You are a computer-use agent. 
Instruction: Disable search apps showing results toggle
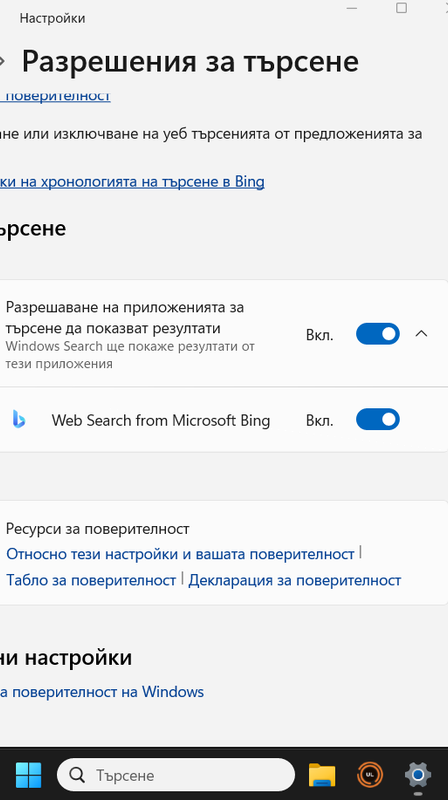coord(378,334)
